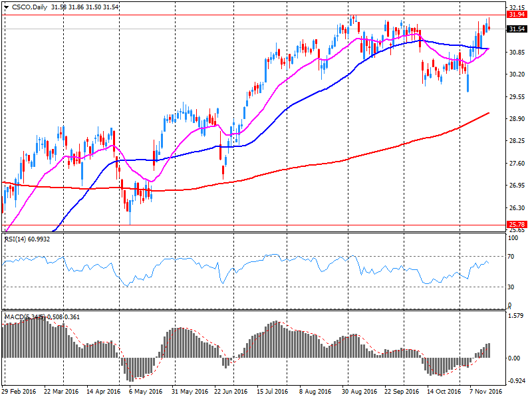Click the MACD 0.00 scale value
Screen dimensions: 532x399
[x=515, y=358]
